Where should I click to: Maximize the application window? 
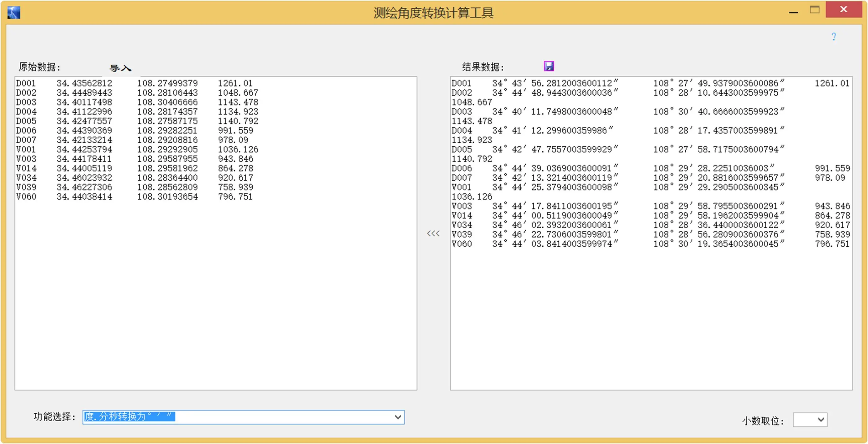(814, 10)
